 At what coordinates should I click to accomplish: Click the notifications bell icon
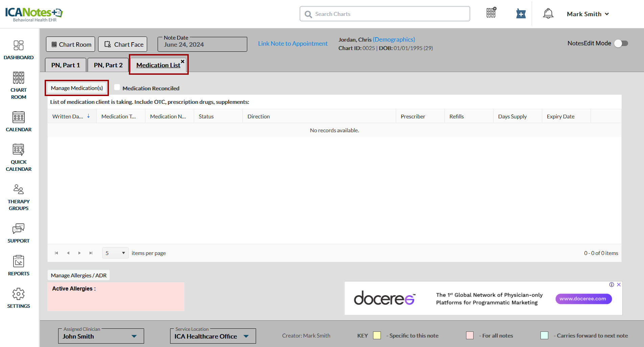[548, 14]
